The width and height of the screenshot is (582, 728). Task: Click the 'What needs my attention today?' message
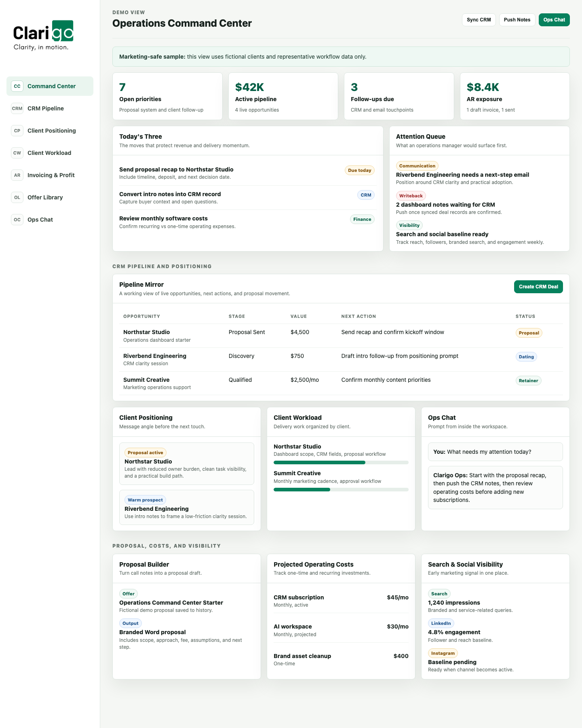click(x=496, y=452)
